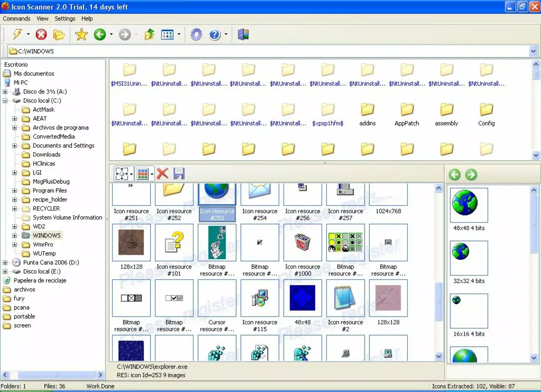
Task: Select Punta Cana 2006 (D:) drive
Action: [x=51, y=263]
